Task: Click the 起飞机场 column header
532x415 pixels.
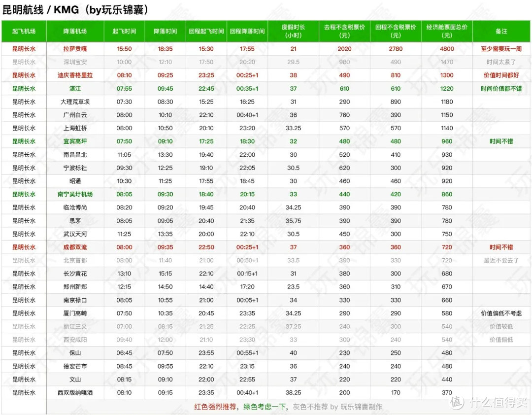Action: click(24, 31)
